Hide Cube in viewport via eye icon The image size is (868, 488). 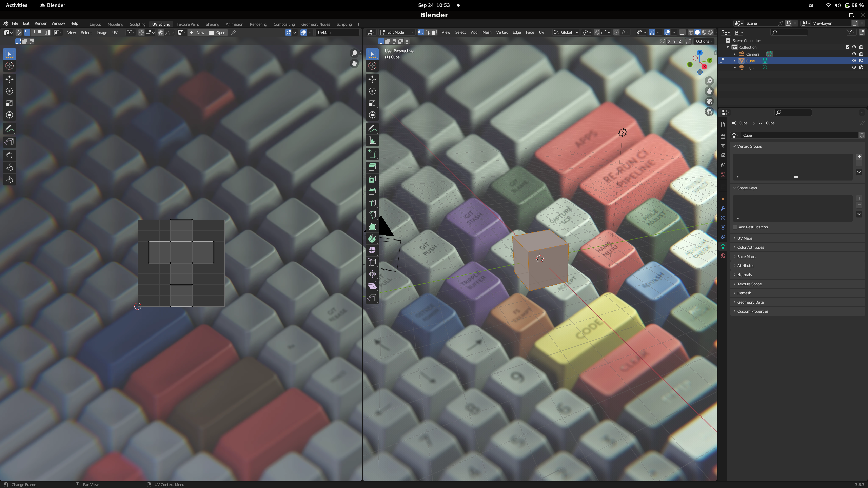854,61
